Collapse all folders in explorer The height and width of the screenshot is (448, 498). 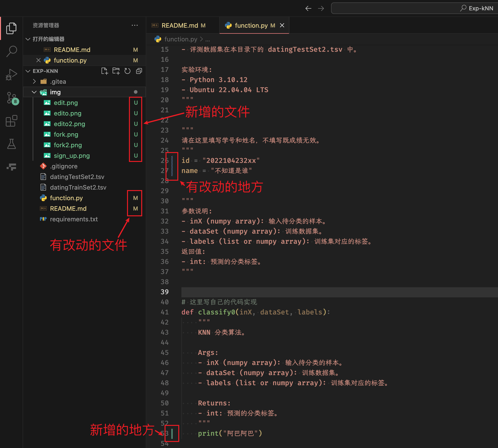click(139, 71)
